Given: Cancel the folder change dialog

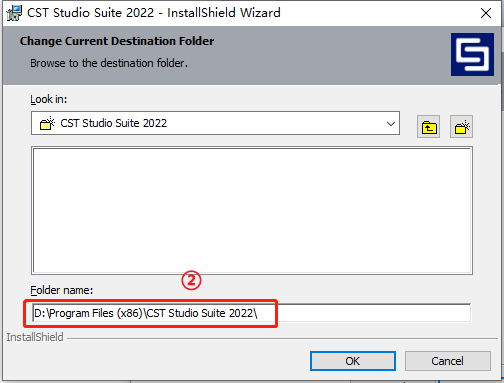Looking at the screenshot, I should [448, 361].
